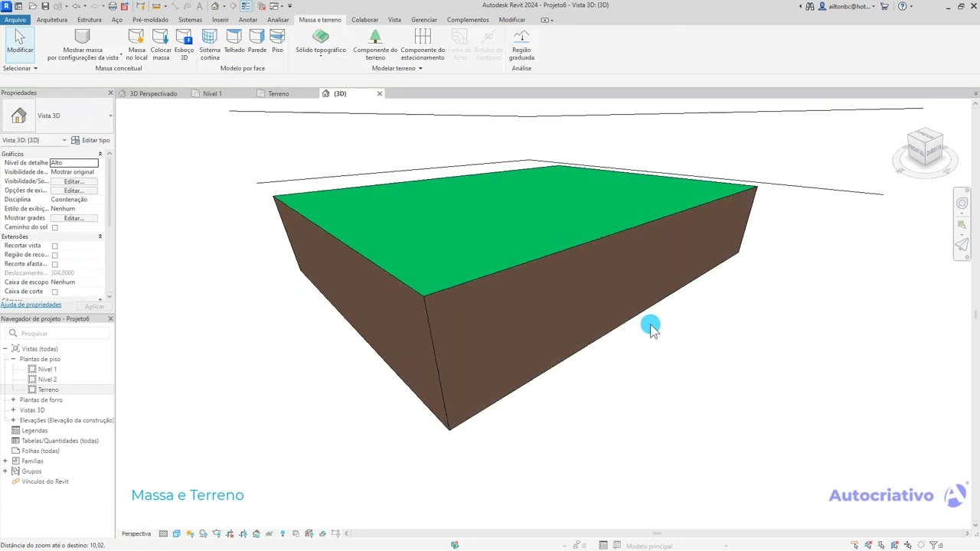Open Arquivo menu

click(15, 20)
